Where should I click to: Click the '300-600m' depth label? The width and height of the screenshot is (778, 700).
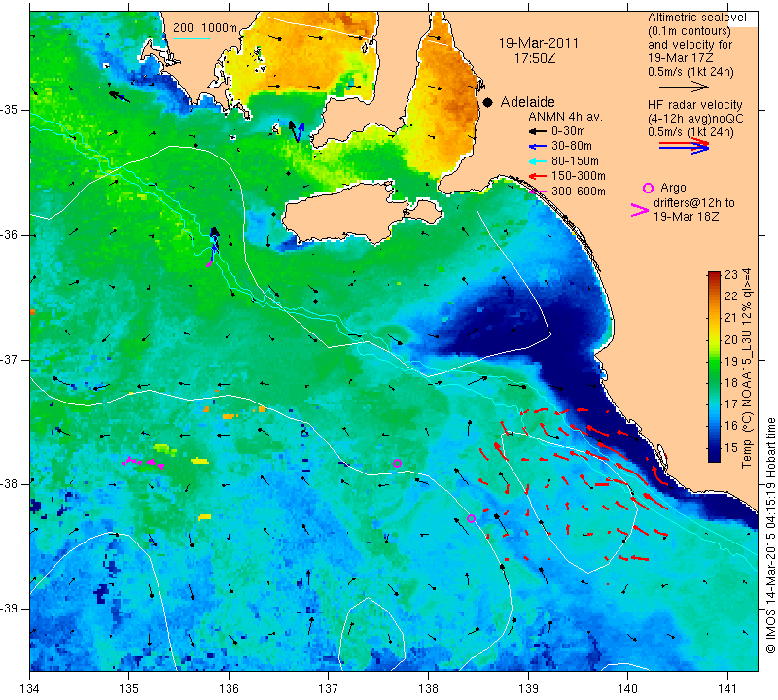(x=579, y=191)
